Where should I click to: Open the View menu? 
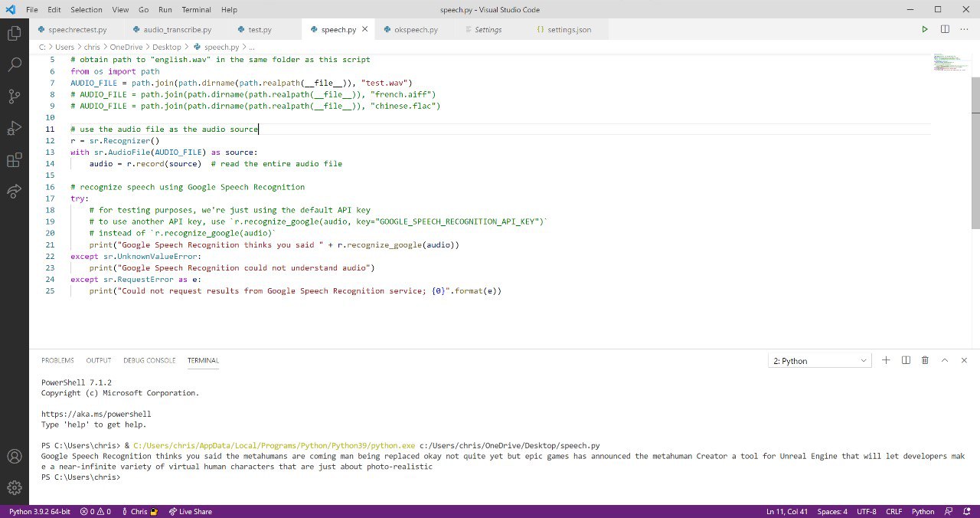120,10
